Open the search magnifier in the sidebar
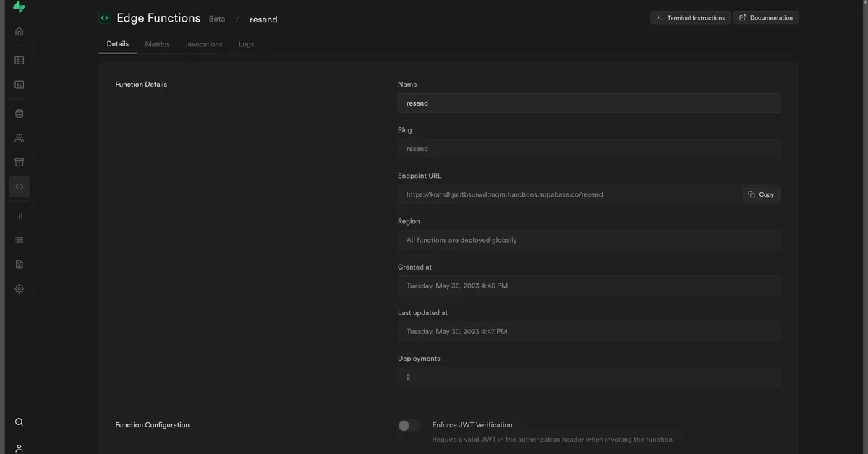The height and width of the screenshot is (454, 868). click(x=17, y=420)
